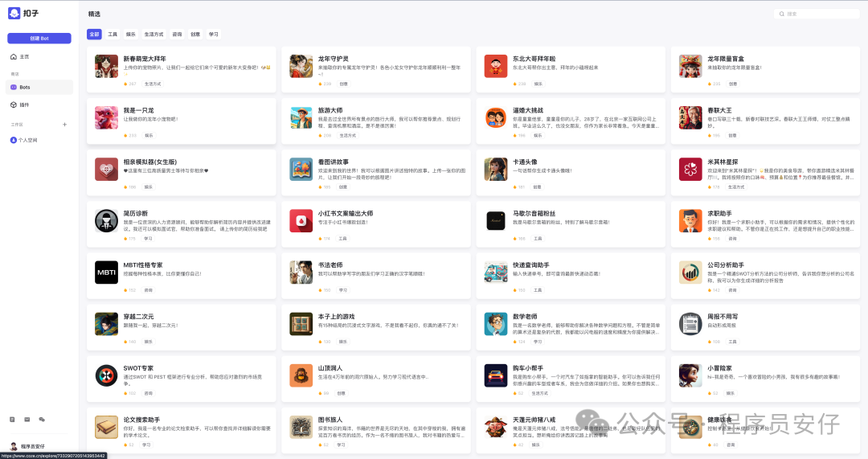Click the 简历诊断 card title
The image size is (868, 459).
point(136,213)
